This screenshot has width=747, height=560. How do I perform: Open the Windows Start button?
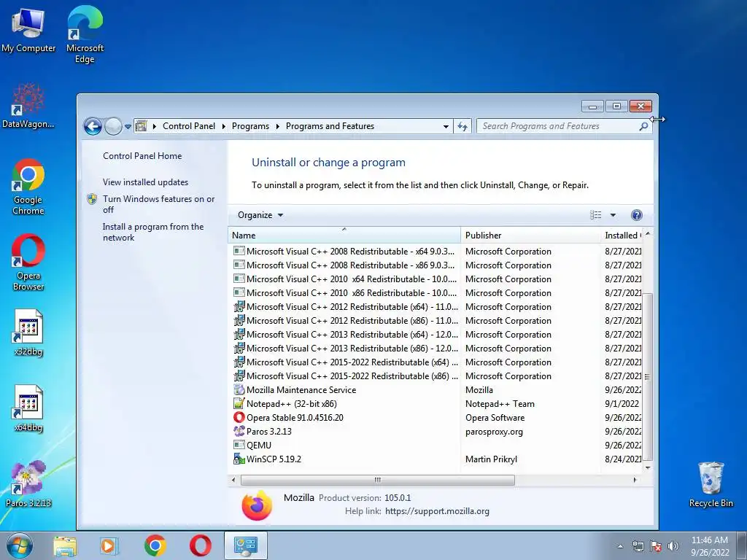(x=20, y=545)
